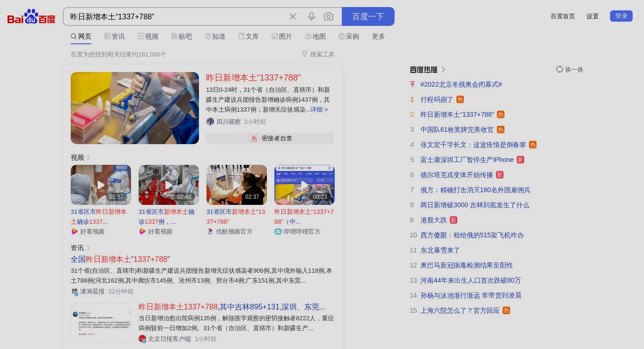This screenshot has height=349, width=644.
Task: Open hot search 奥巴马新冠病毒检测结果呈阳性
Action: click(467, 265)
